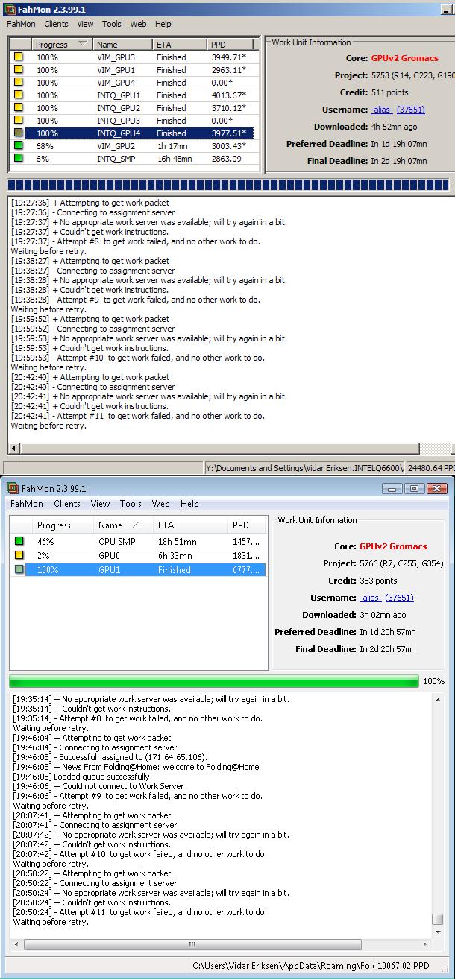Select CPU SMP client name

[117, 542]
